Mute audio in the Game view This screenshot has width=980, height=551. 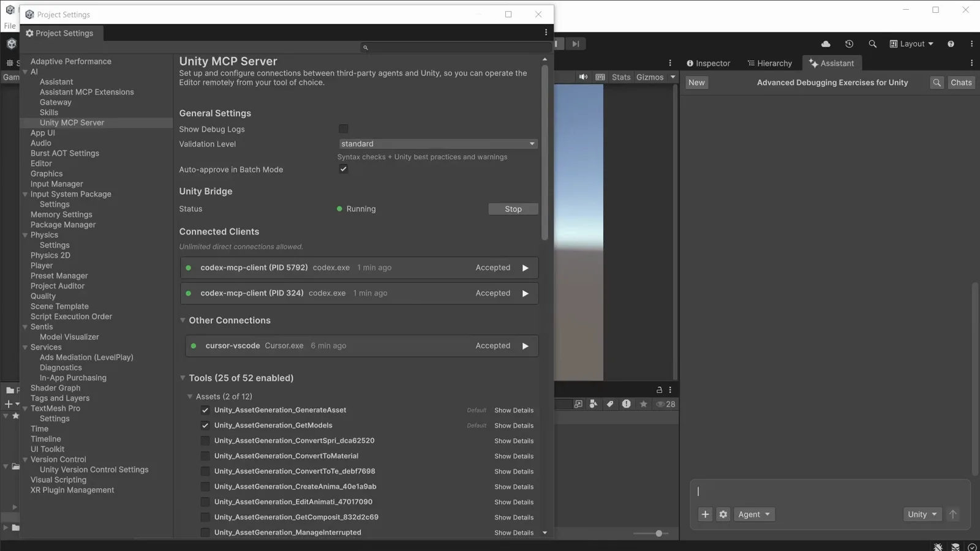583,77
